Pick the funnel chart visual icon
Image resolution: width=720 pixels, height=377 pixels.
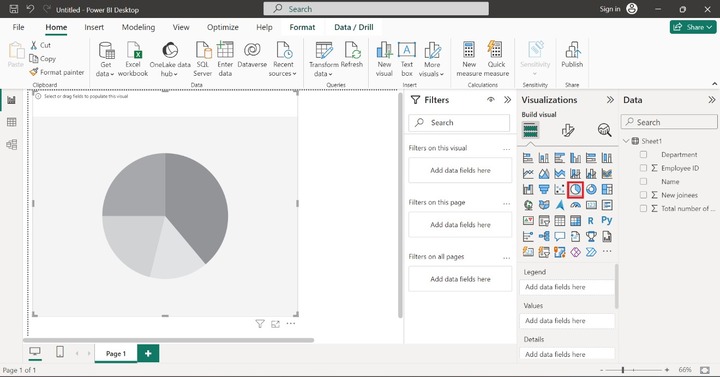[544, 189]
